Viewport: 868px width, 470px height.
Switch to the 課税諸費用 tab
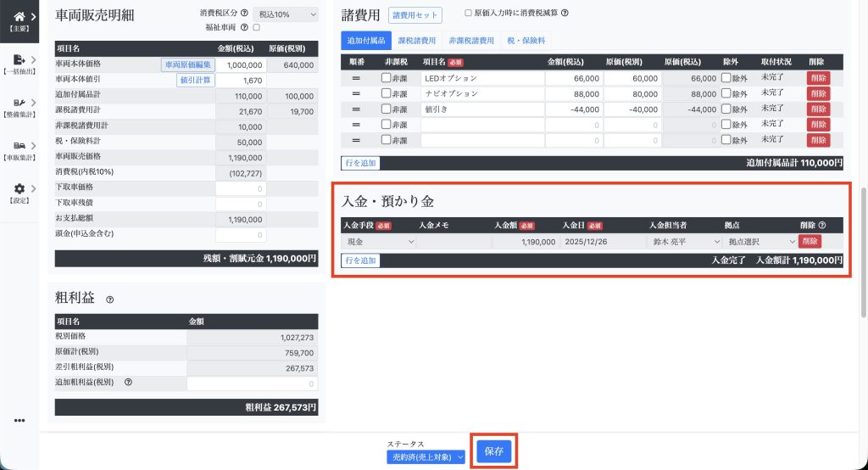point(417,40)
